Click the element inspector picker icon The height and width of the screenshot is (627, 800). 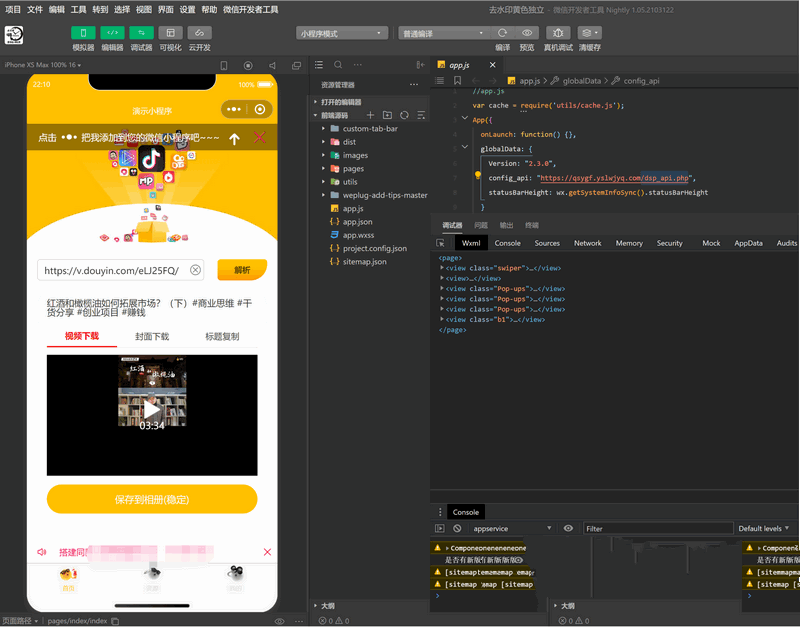[441, 243]
